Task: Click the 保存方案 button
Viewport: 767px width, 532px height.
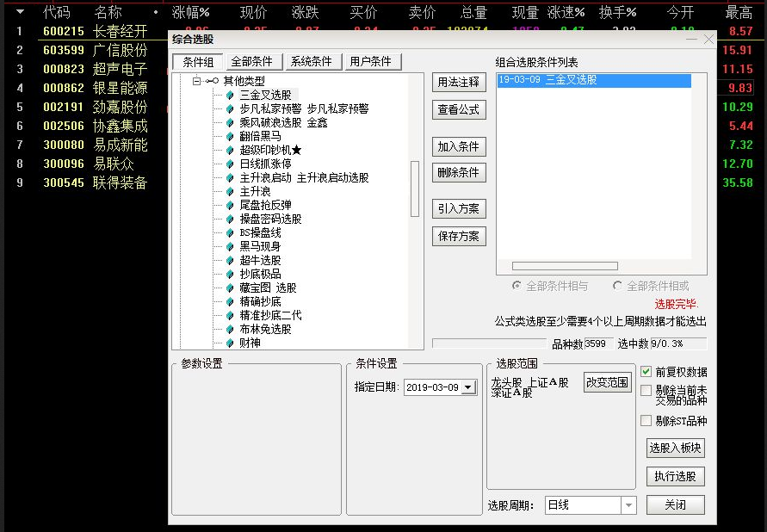Action: tap(459, 236)
